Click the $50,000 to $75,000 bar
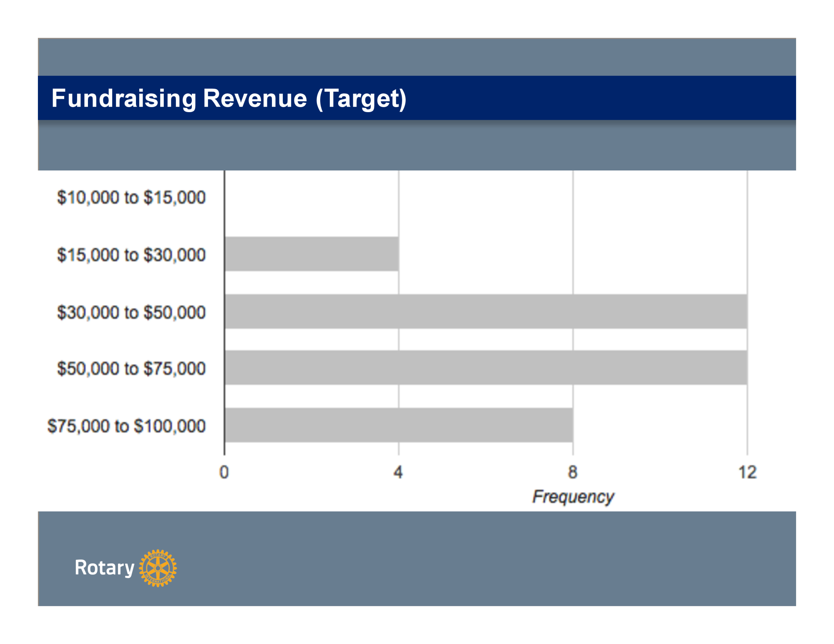Viewport: 834px width, 644px height. pos(486,367)
